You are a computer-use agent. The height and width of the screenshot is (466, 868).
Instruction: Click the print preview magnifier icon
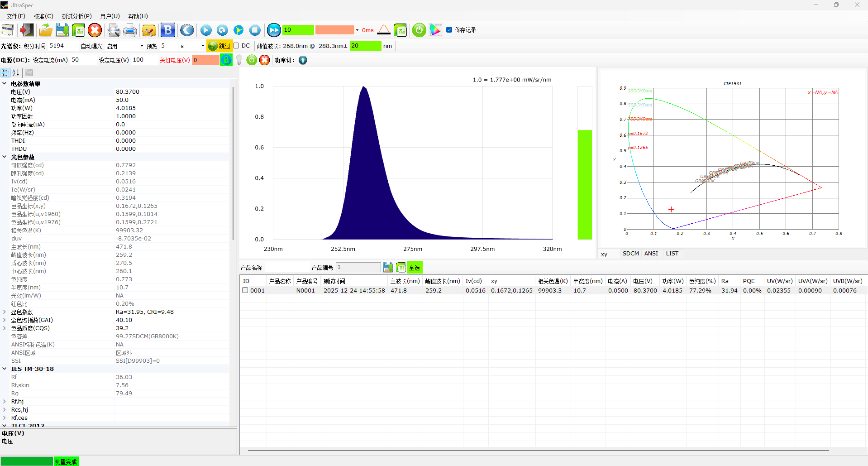click(x=114, y=30)
